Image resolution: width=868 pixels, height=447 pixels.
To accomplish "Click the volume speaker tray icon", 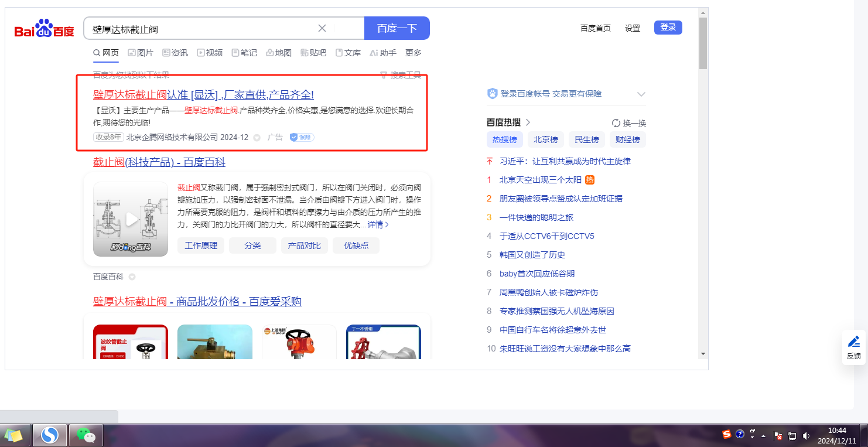I will (x=806, y=435).
